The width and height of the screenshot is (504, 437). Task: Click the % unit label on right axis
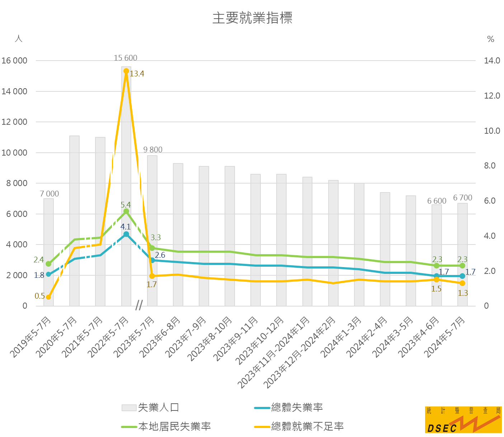[491, 39]
